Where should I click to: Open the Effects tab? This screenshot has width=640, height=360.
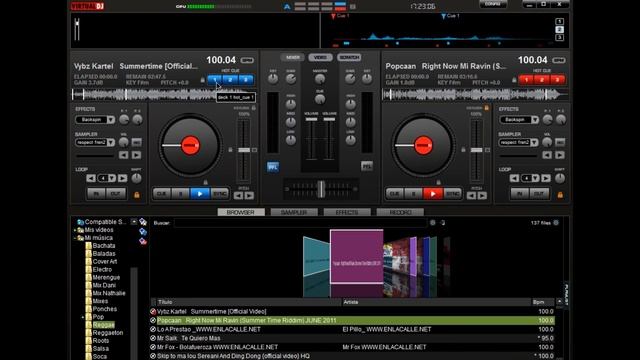[x=347, y=212]
